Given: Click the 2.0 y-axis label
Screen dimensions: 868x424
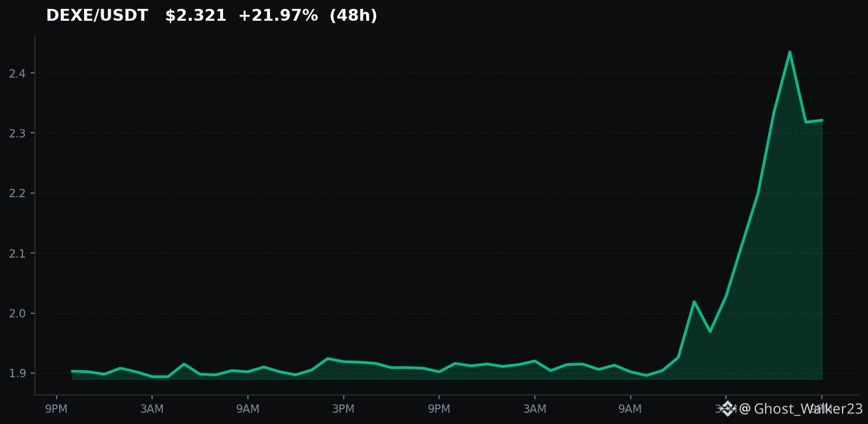Looking at the screenshot, I should [18, 313].
